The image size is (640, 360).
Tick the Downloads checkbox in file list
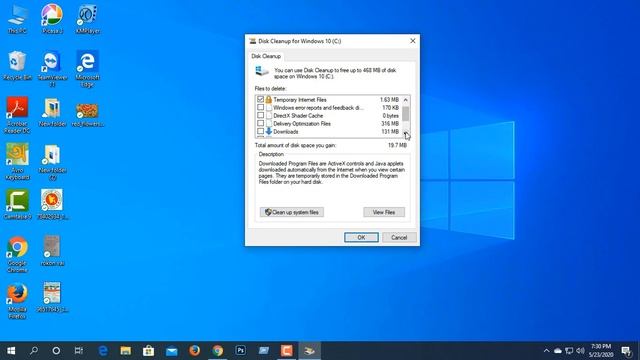[260, 131]
